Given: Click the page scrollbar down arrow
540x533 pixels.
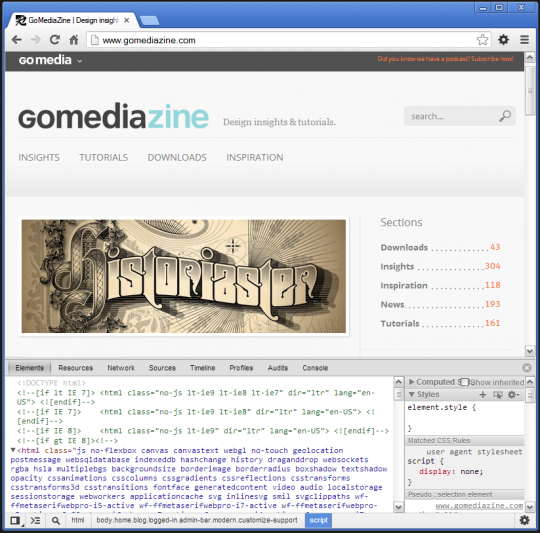Looking at the screenshot, I should tap(530, 351).
